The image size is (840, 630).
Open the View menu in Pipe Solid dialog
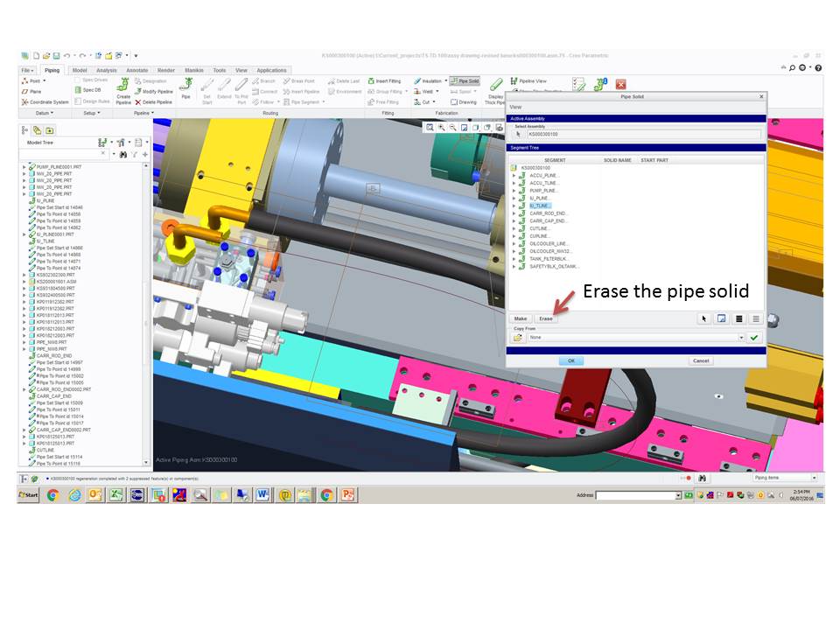point(515,107)
